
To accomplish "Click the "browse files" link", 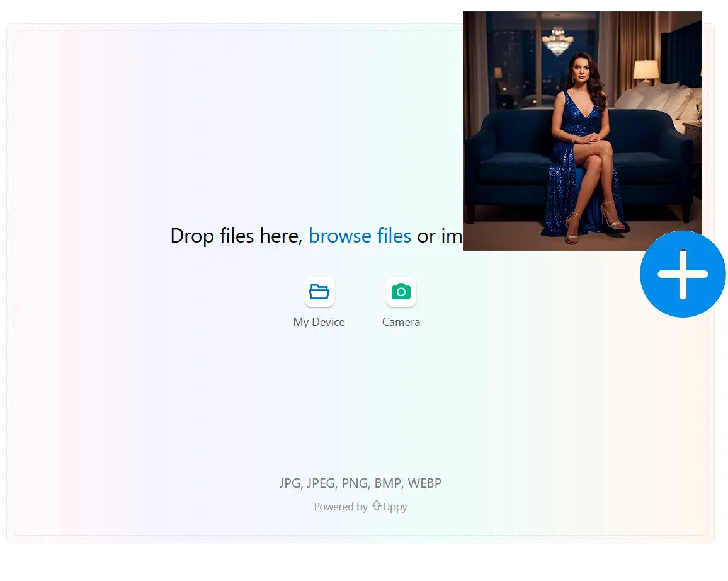I will [360, 236].
